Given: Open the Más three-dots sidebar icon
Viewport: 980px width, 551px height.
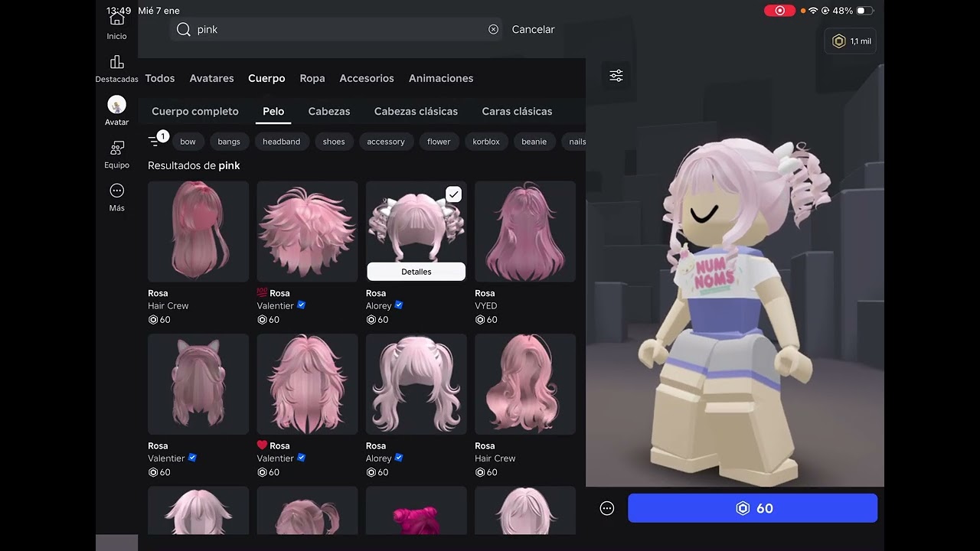Looking at the screenshot, I should coord(116,191).
